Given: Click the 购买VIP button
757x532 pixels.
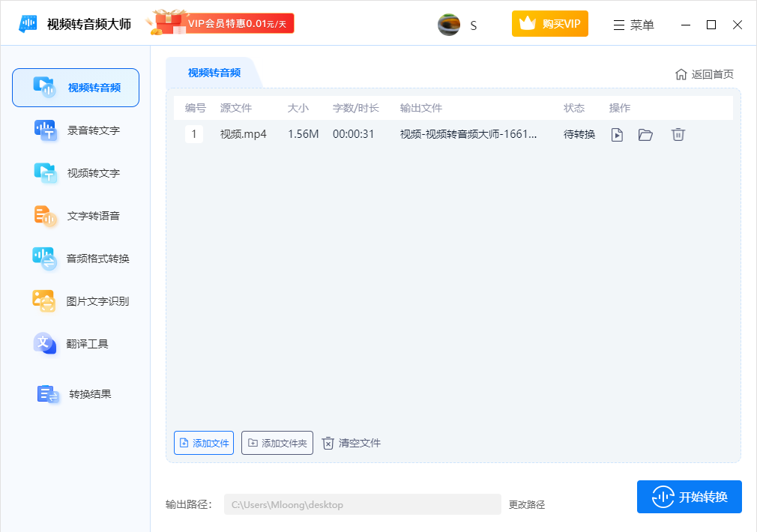Looking at the screenshot, I should pos(550,24).
